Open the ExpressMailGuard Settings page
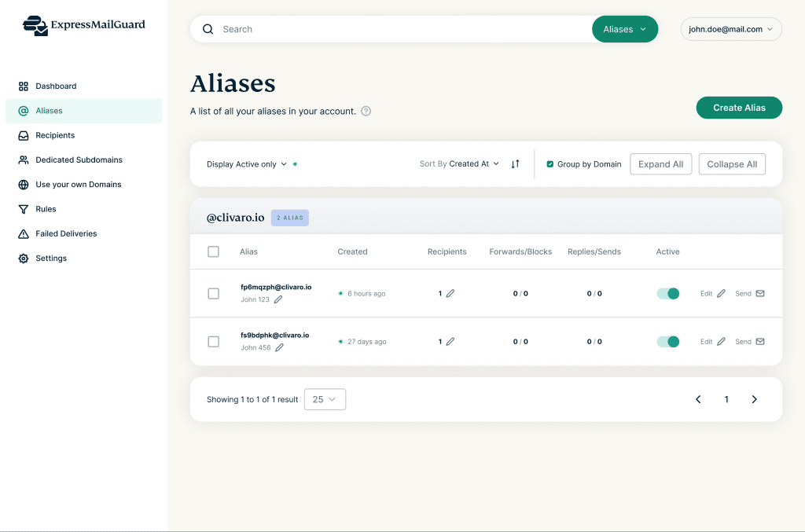 point(50,258)
